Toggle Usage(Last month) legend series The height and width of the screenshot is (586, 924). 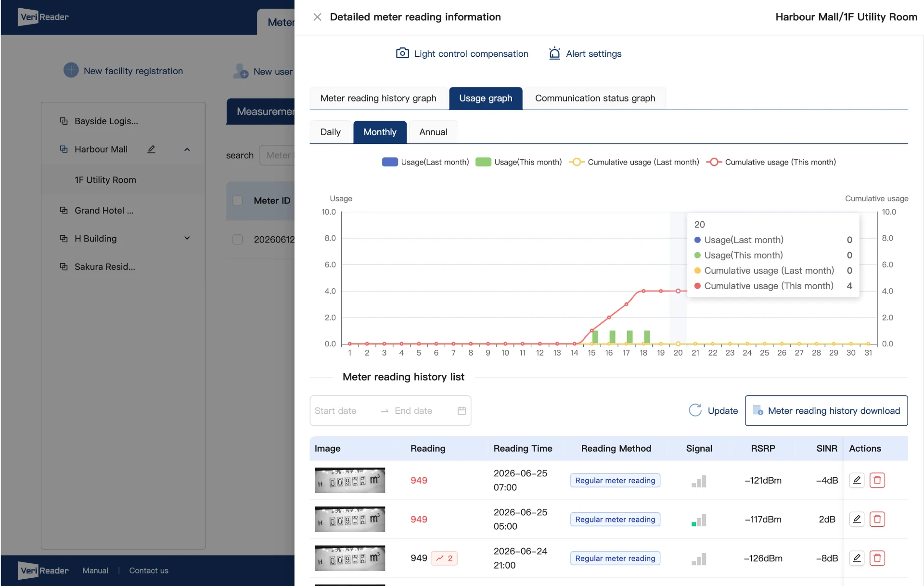[x=425, y=162]
